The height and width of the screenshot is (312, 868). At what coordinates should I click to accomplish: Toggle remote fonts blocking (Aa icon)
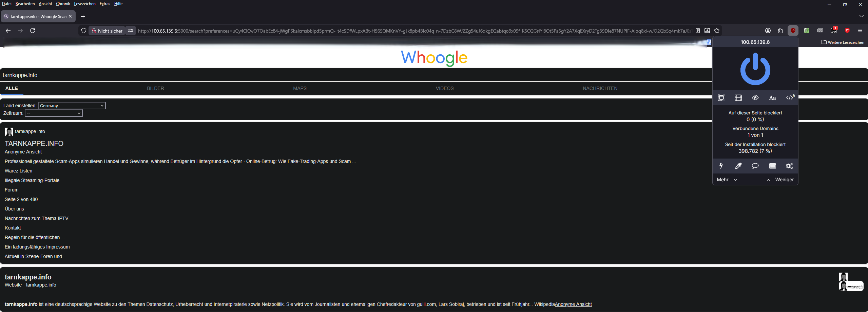coord(772,98)
